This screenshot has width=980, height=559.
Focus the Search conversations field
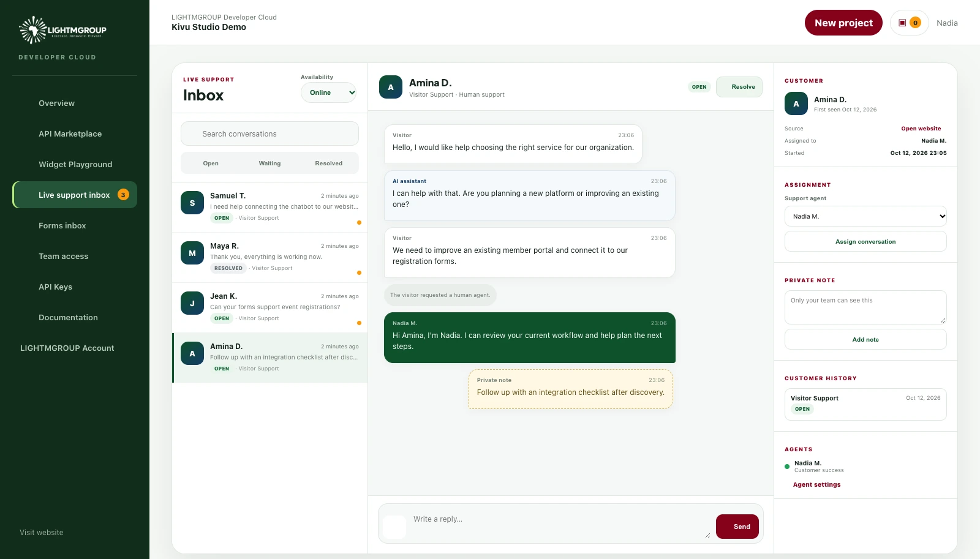point(269,133)
